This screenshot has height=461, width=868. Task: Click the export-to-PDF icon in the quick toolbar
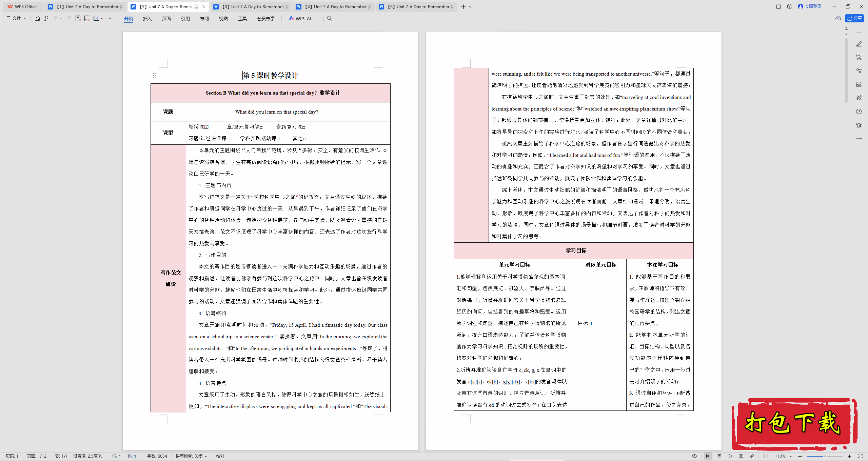(x=78, y=18)
